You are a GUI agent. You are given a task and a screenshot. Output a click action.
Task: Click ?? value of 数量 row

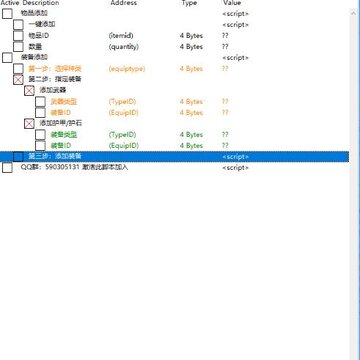(x=225, y=47)
